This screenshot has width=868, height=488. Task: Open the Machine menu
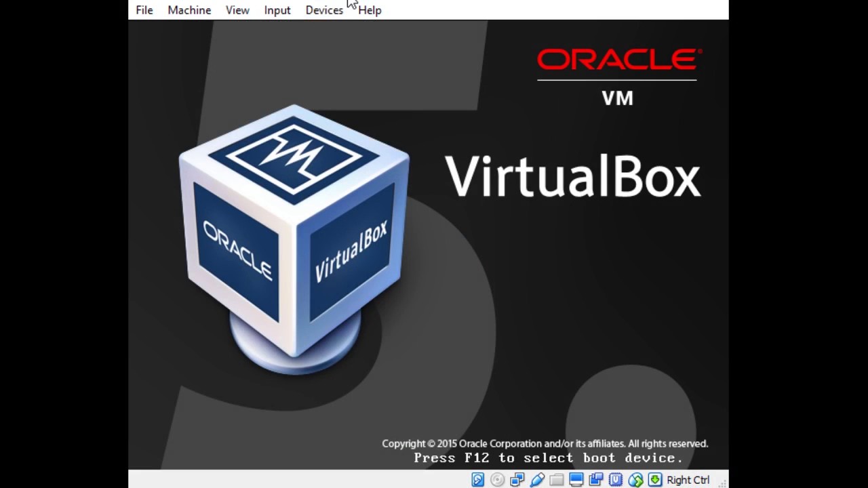click(x=189, y=10)
